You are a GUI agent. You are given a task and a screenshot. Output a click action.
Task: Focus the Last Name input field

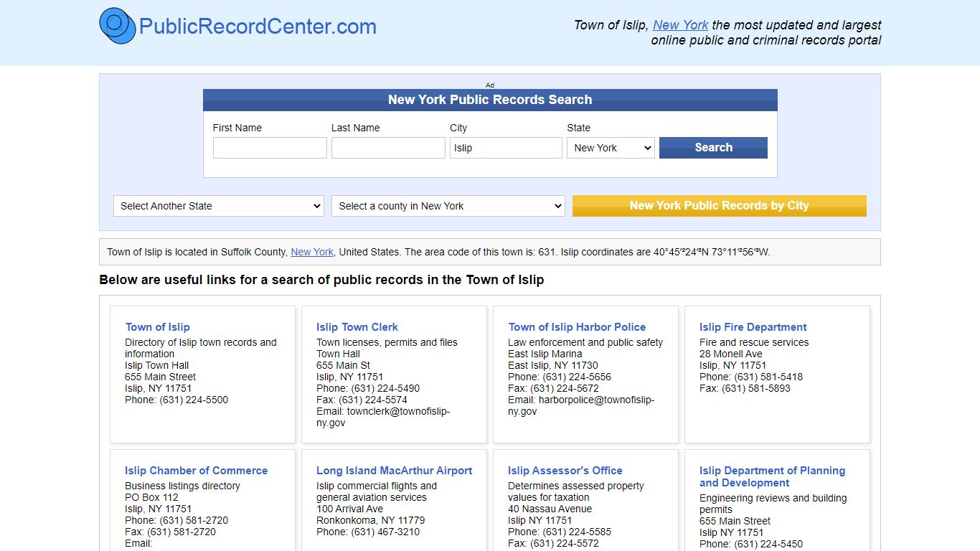388,148
